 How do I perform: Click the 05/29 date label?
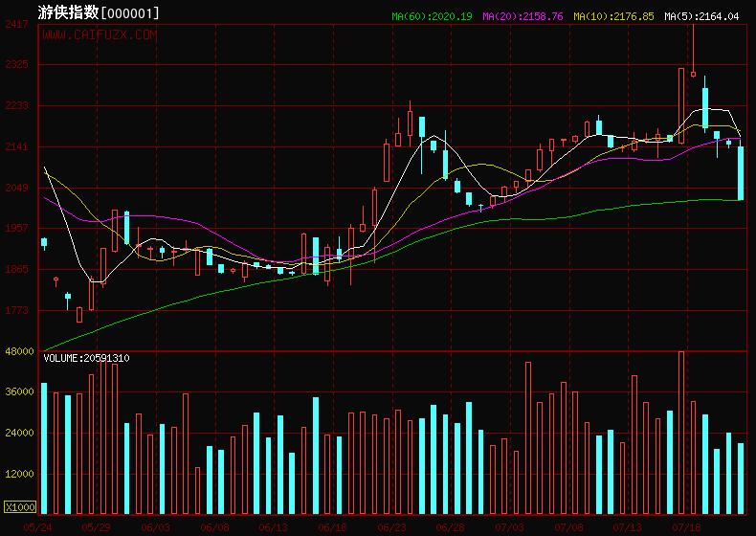pos(97,527)
